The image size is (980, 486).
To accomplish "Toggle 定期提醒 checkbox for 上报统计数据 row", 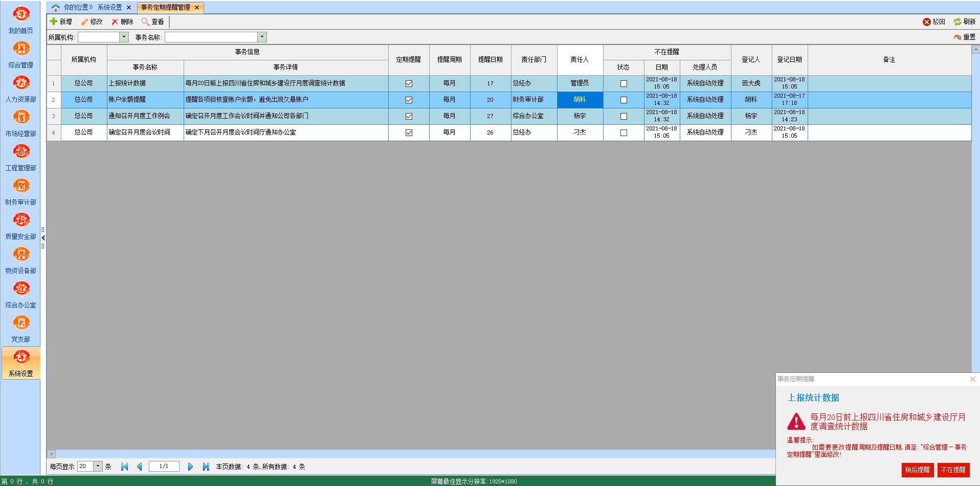I will [409, 83].
